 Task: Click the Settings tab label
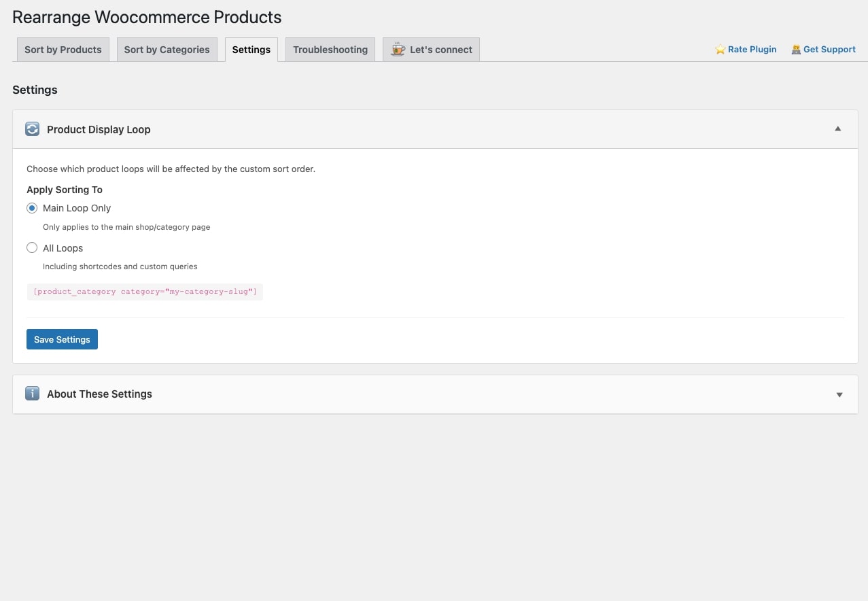pyautogui.click(x=251, y=49)
